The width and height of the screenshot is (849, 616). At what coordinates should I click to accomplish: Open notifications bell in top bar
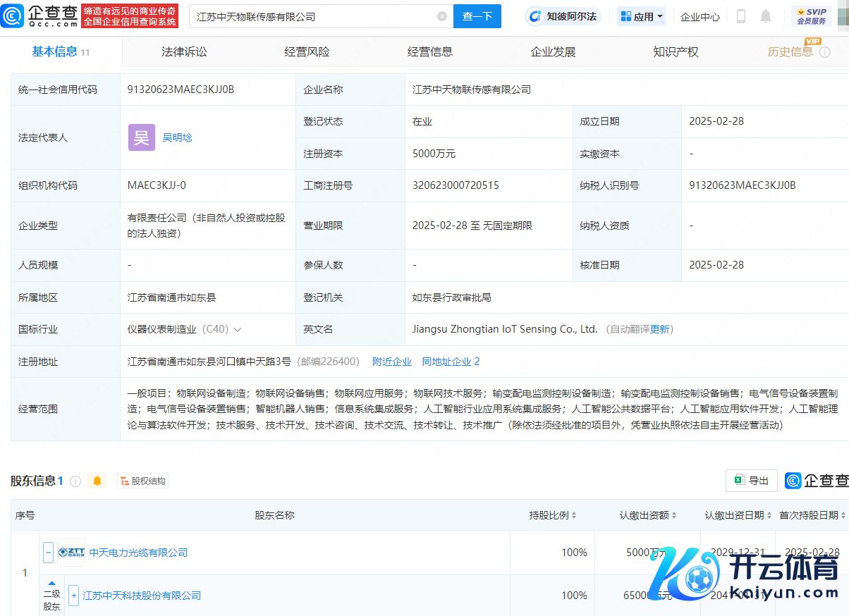[766, 16]
